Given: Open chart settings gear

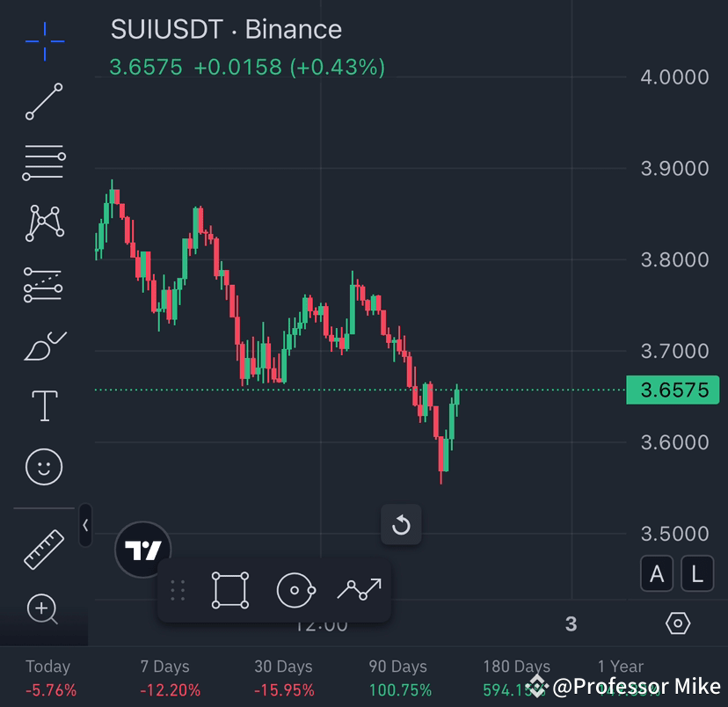Looking at the screenshot, I should pos(679,623).
